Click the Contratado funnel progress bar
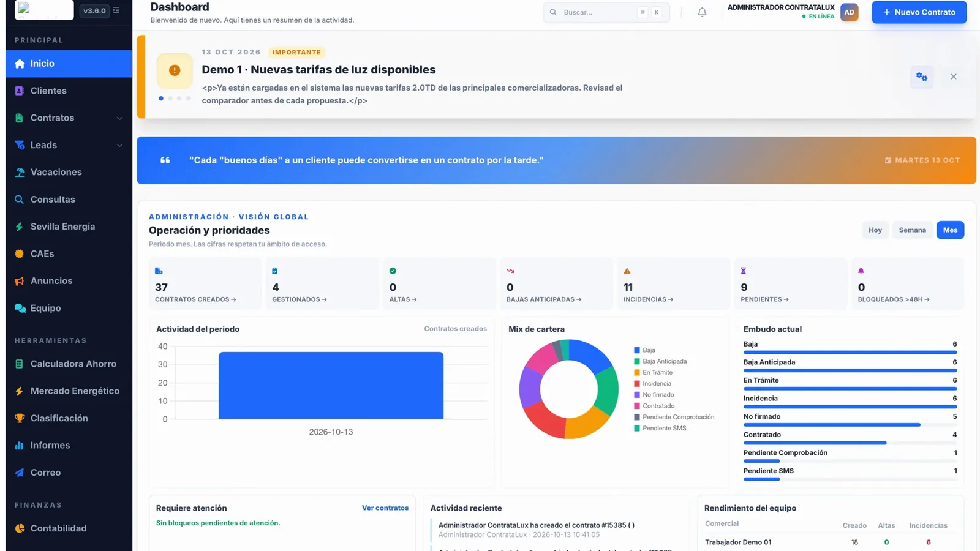 click(x=850, y=443)
